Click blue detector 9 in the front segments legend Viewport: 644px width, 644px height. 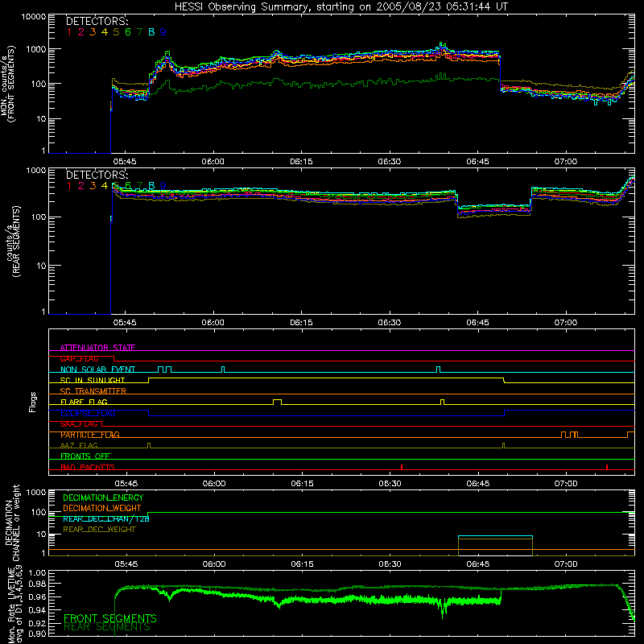pos(163,32)
